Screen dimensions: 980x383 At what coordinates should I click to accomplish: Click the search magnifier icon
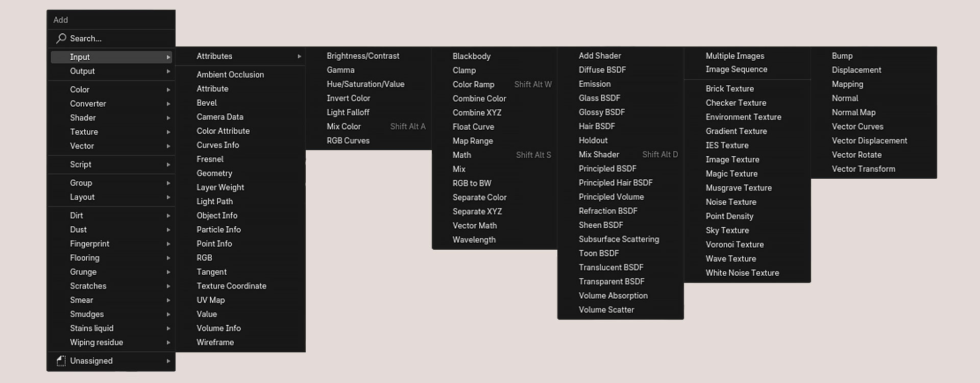61,38
